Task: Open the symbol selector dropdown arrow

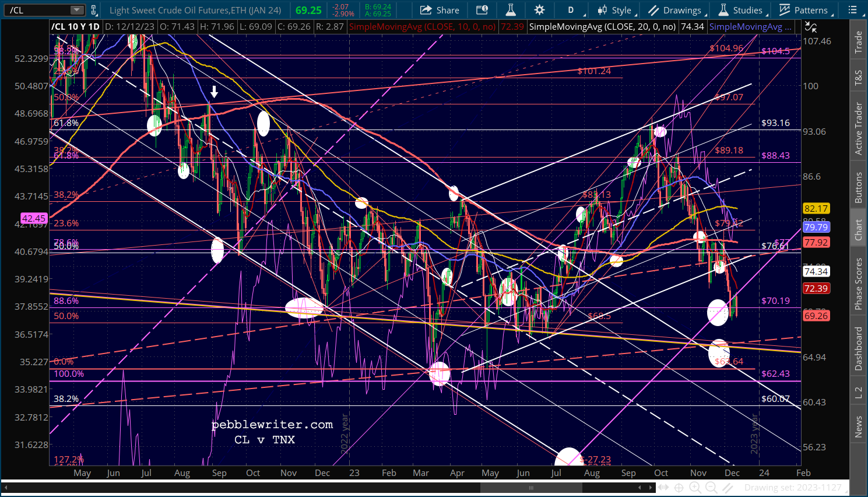Action: pyautogui.click(x=77, y=10)
